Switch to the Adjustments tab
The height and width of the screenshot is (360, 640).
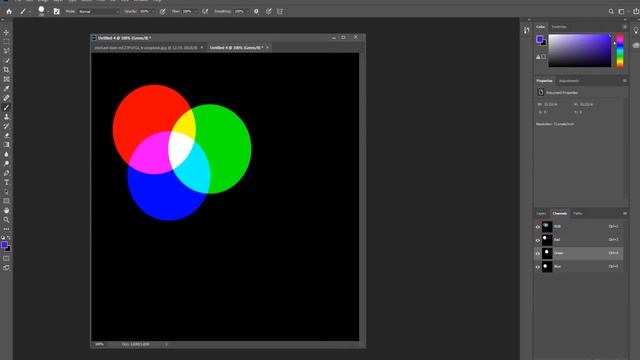569,81
